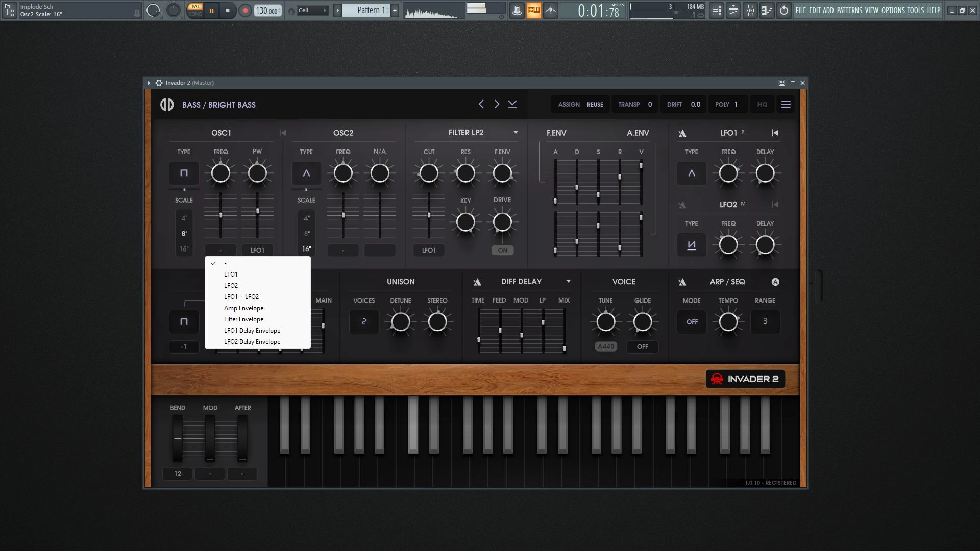The width and height of the screenshot is (980, 551).
Task: Expand the plugin window options arrow
Action: click(149, 83)
